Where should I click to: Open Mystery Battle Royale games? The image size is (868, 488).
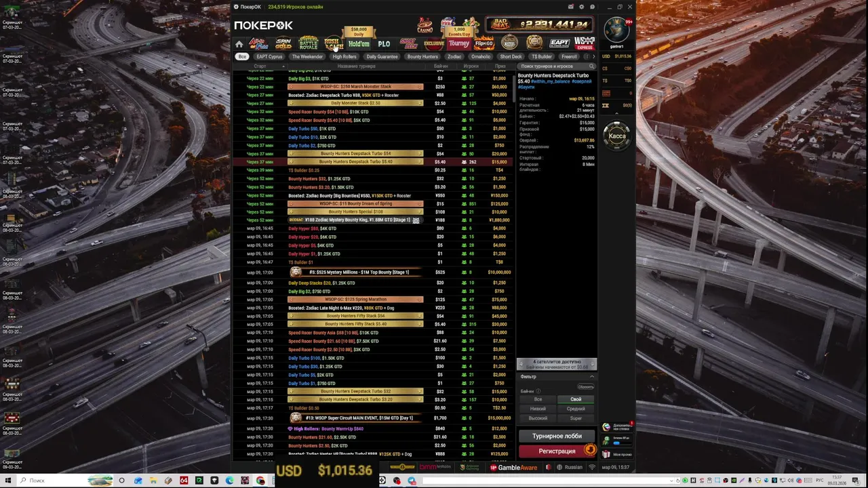coord(308,43)
